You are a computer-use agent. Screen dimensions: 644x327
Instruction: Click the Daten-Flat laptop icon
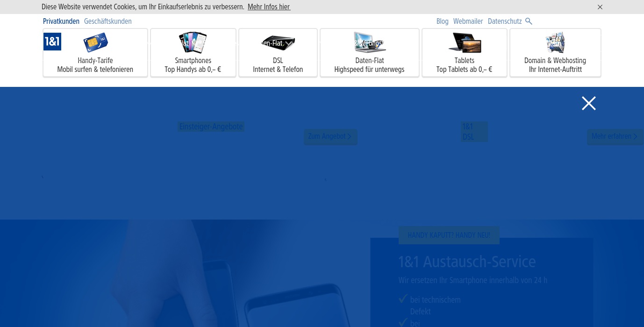click(x=369, y=43)
